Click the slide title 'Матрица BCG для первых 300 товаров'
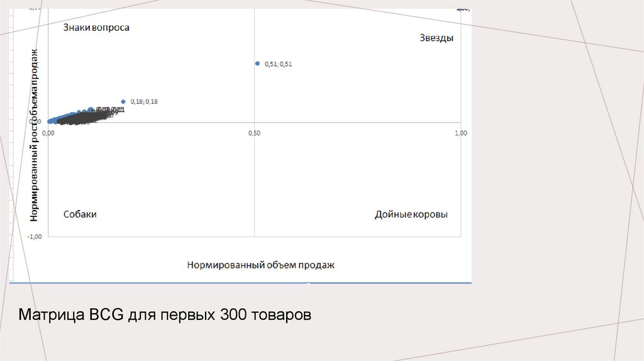 [165, 314]
